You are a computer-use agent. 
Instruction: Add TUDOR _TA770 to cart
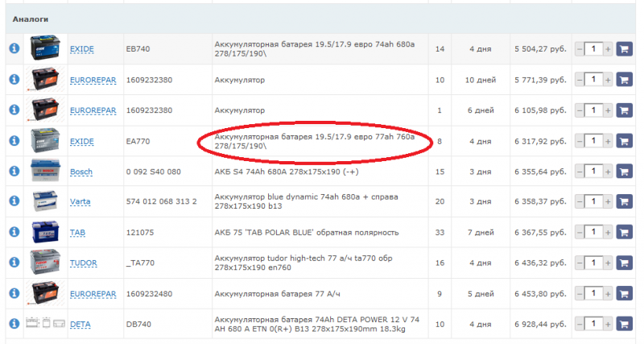point(625,263)
